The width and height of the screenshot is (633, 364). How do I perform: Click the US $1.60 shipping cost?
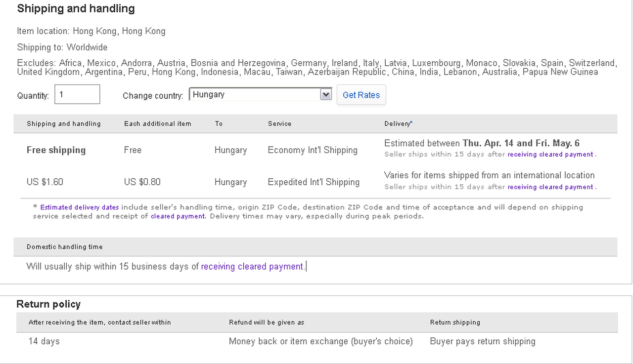[45, 182]
